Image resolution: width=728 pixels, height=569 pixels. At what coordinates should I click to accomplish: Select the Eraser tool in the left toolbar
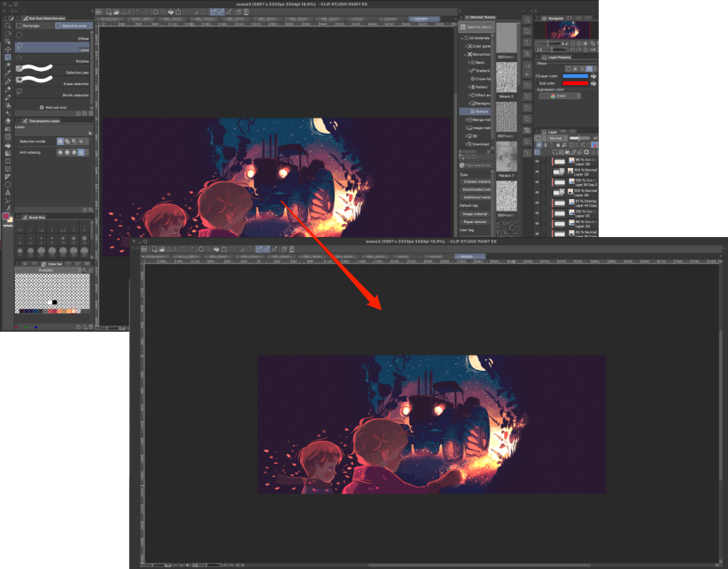click(x=7, y=120)
